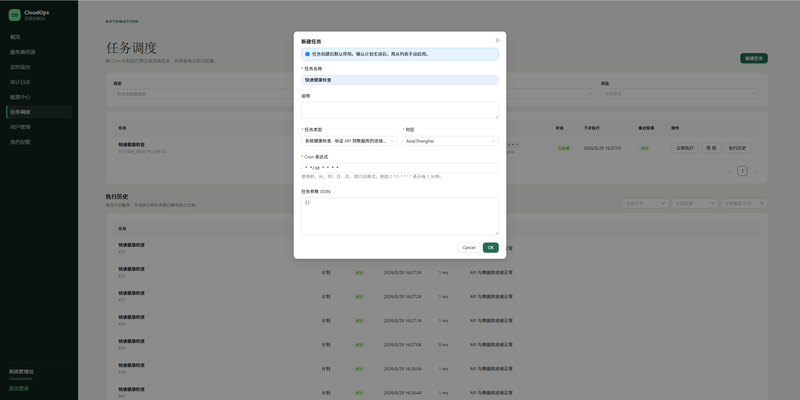
Task: Click the 退出登录 link at the sidebar bottom
Action: (x=19, y=388)
